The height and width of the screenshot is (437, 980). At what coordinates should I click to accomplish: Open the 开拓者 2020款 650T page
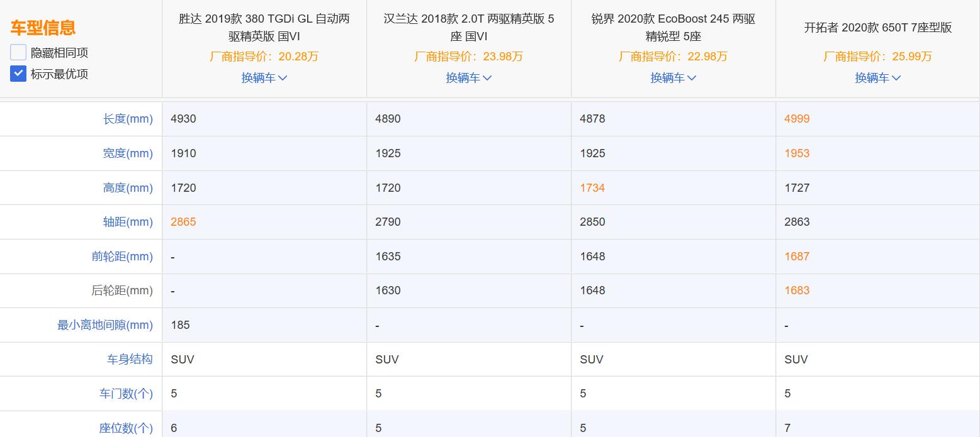(x=878, y=28)
